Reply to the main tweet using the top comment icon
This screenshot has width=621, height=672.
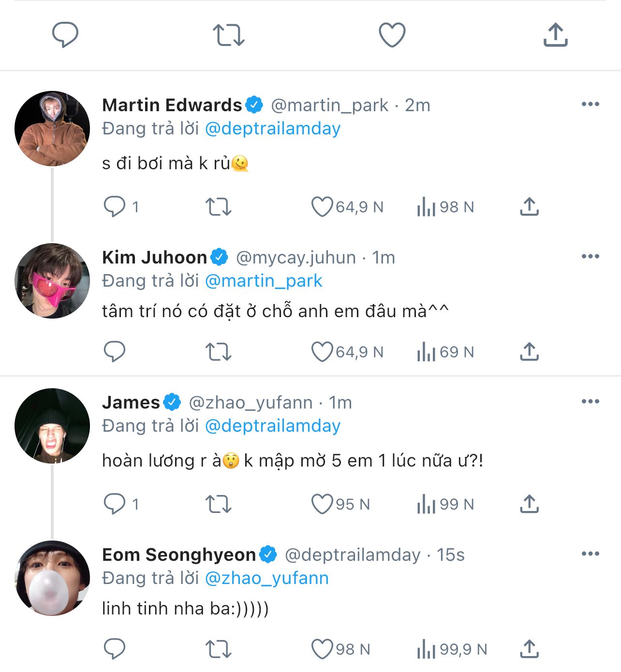click(65, 35)
